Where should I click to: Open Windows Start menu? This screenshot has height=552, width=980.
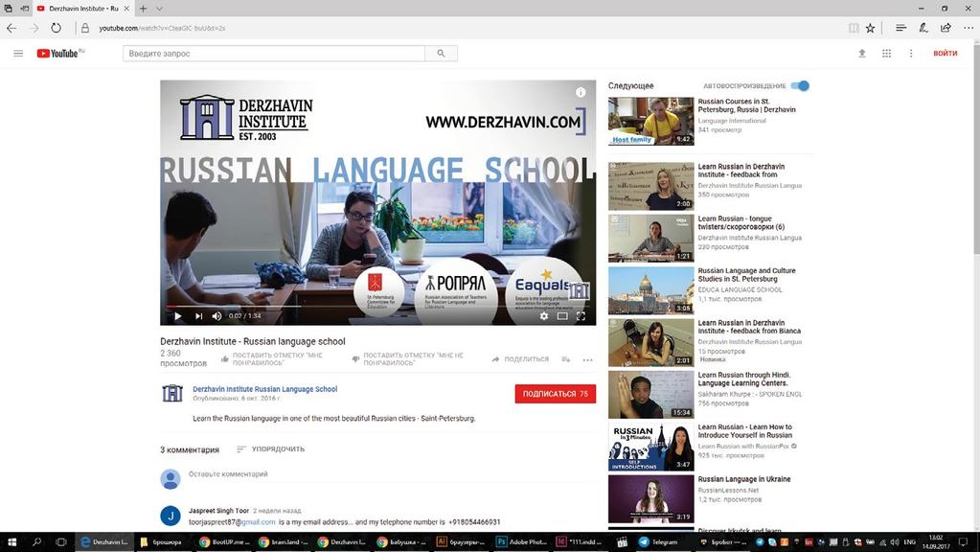tap(11, 542)
